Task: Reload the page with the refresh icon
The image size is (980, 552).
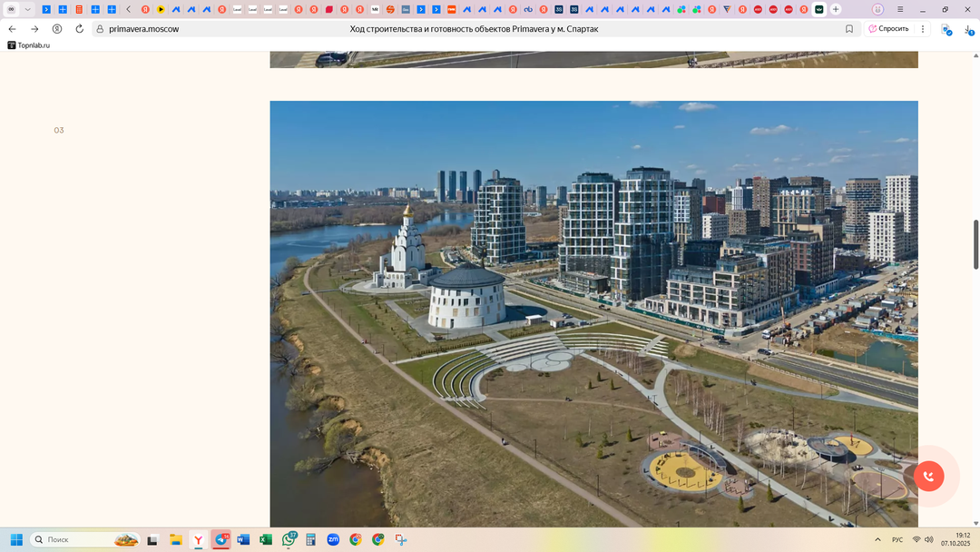Action: coord(79,29)
